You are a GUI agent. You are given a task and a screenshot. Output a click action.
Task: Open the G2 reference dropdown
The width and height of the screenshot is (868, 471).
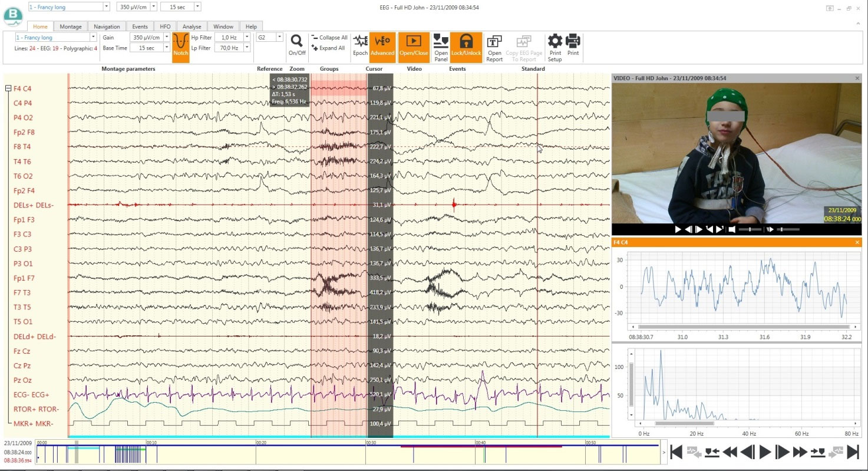pos(280,37)
